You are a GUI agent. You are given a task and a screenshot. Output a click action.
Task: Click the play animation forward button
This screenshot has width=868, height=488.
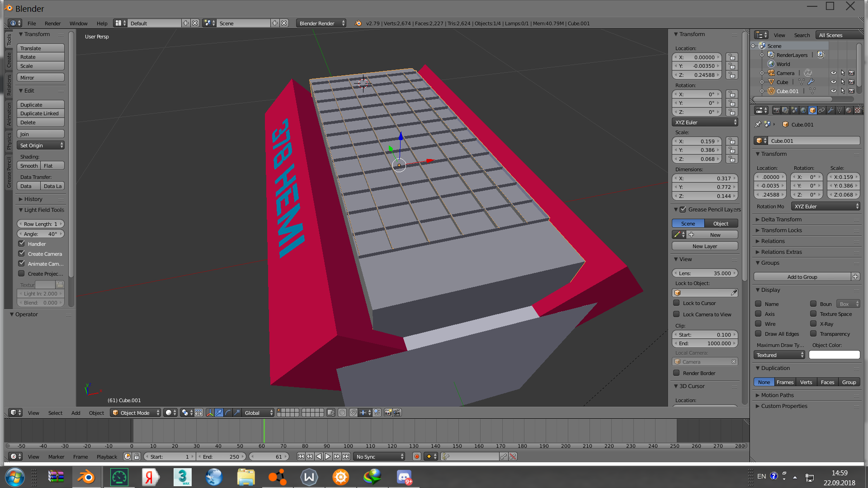(328, 456)
